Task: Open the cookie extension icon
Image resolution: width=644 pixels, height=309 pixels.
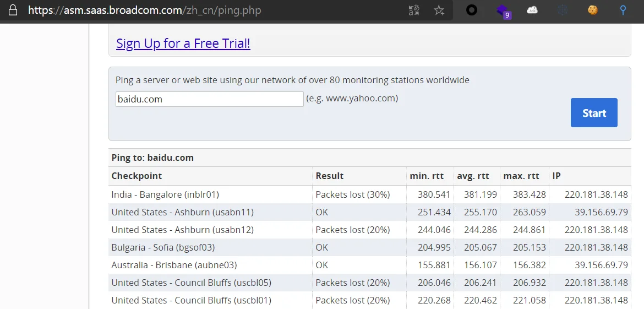Action: click(x=593, y=10)
